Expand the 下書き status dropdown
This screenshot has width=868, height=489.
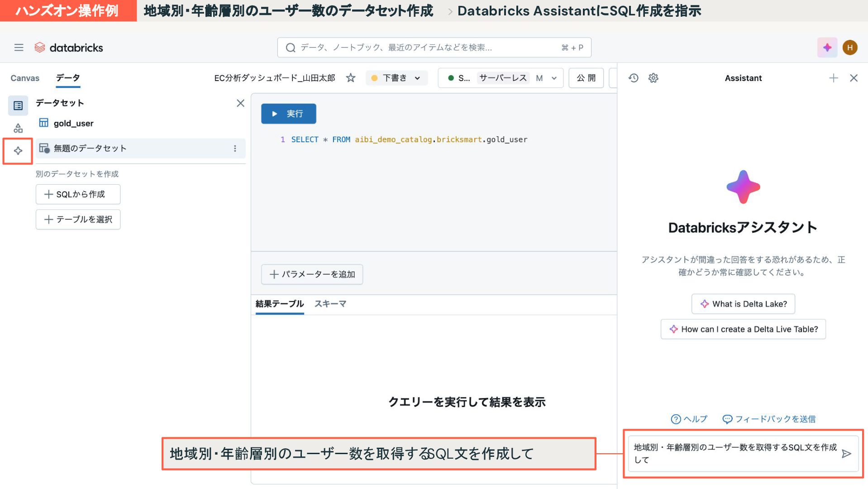(x=396, y=78)
